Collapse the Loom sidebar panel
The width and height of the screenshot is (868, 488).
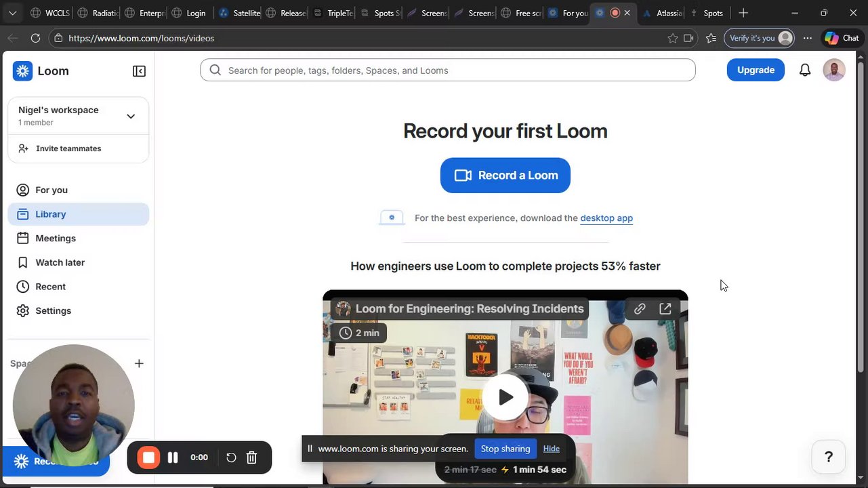(x=139, y=71)
